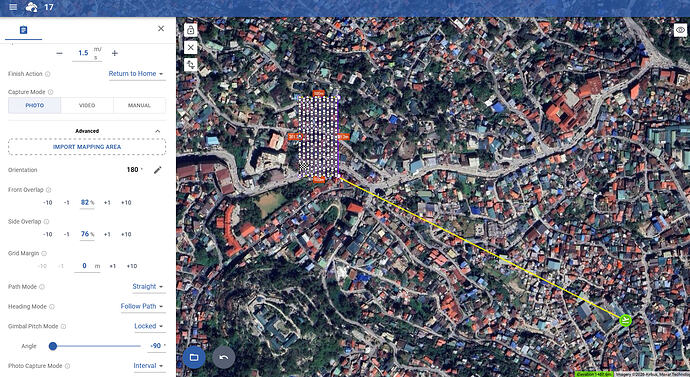Show info for Heading Mode
This screenshot has width=690, height=377.
(x=51, y=307)
